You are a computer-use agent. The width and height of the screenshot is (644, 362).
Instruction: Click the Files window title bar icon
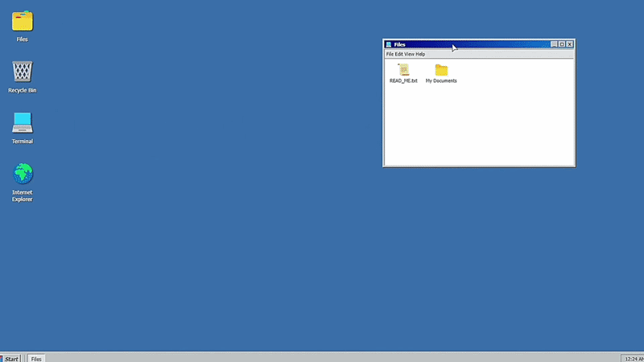click(x=389, y=44)
